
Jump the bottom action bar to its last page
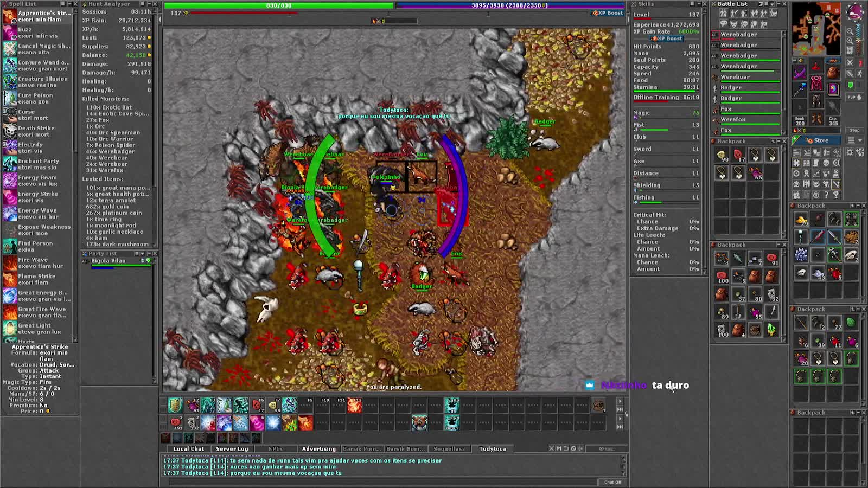click(x=620, y=427)
